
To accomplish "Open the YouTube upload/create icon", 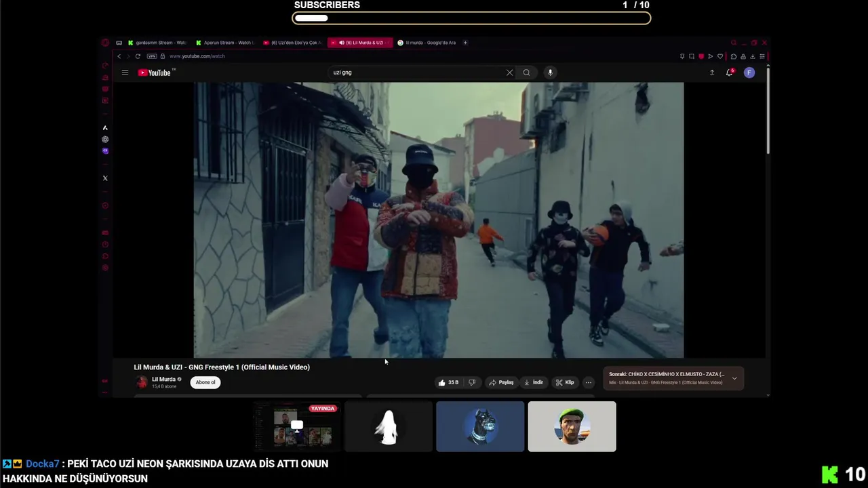I will coord(712,73).
